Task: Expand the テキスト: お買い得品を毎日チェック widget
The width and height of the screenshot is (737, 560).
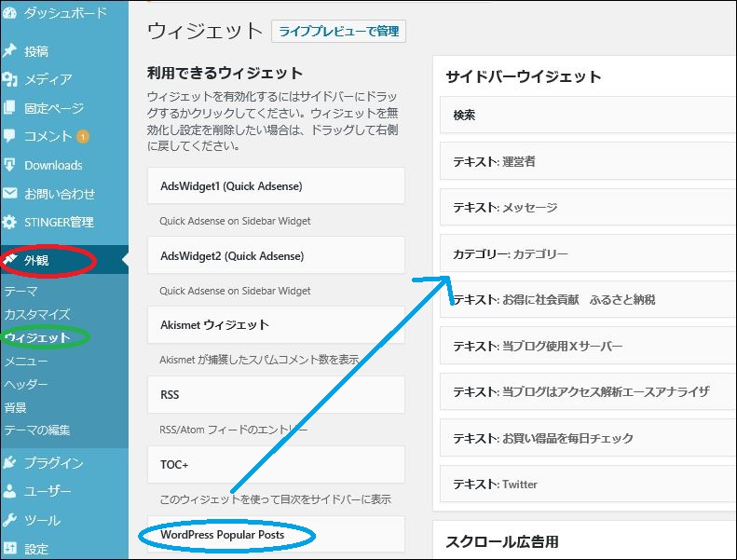Action: pyautogui.click(x=588, y=438)
